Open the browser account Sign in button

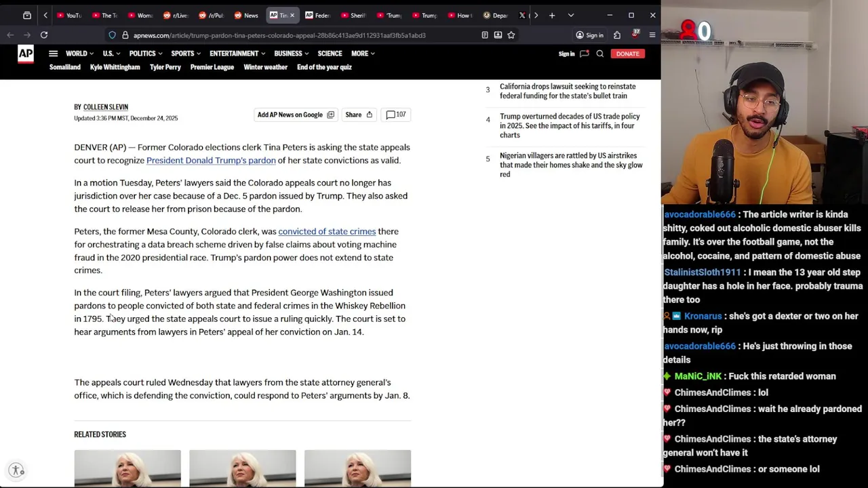click(589, 35)
